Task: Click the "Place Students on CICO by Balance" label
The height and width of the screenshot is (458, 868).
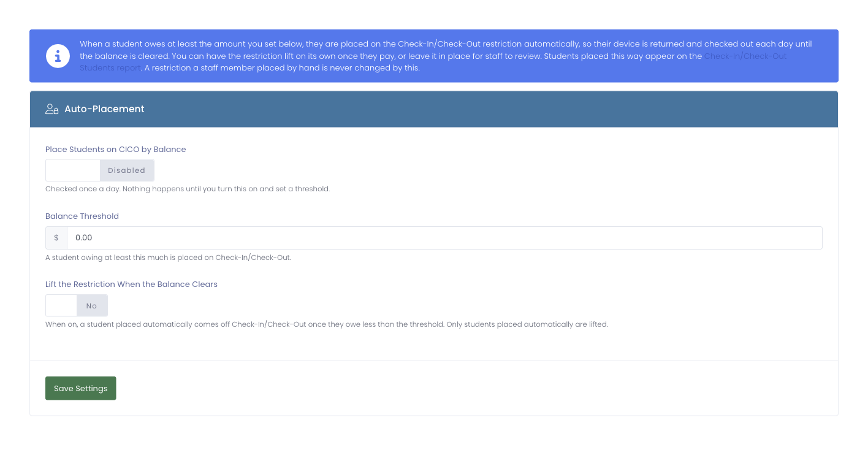Action: pos(116,149)
